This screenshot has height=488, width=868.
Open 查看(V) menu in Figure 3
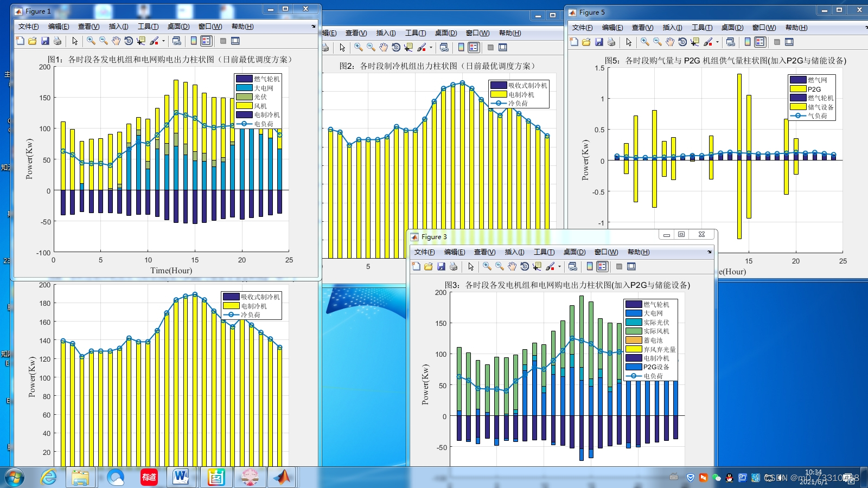pyautogui.click(x=484, y=252)
